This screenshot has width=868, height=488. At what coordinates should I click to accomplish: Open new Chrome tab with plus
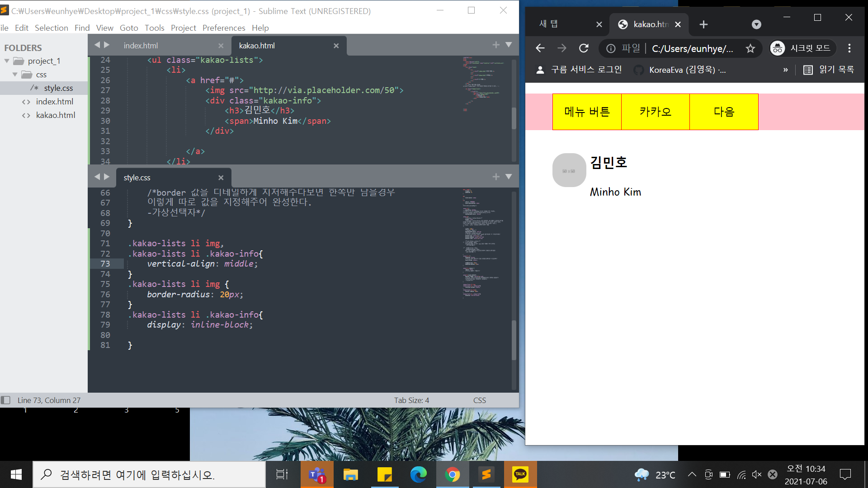coord(703,24)
